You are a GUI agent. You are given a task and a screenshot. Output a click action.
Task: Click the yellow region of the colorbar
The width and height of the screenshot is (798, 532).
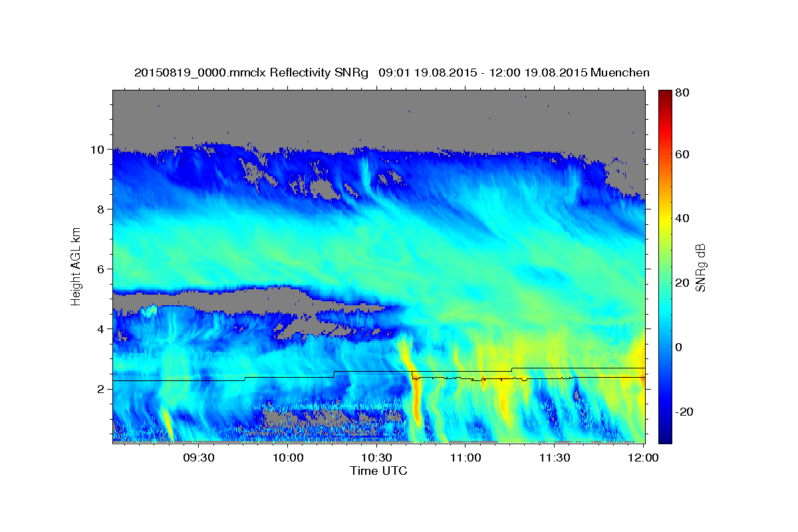(x=665, y=219)
